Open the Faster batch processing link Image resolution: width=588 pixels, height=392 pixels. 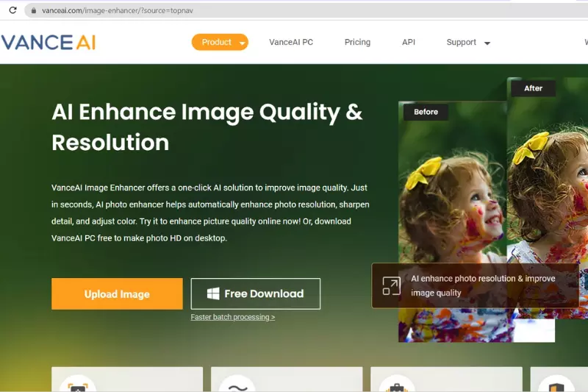click(x=232, y=317)
